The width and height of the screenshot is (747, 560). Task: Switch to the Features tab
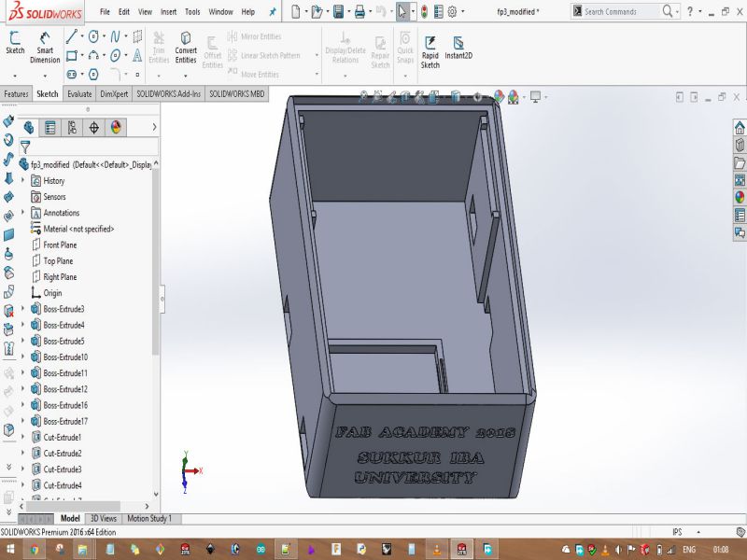click(16, 94)
